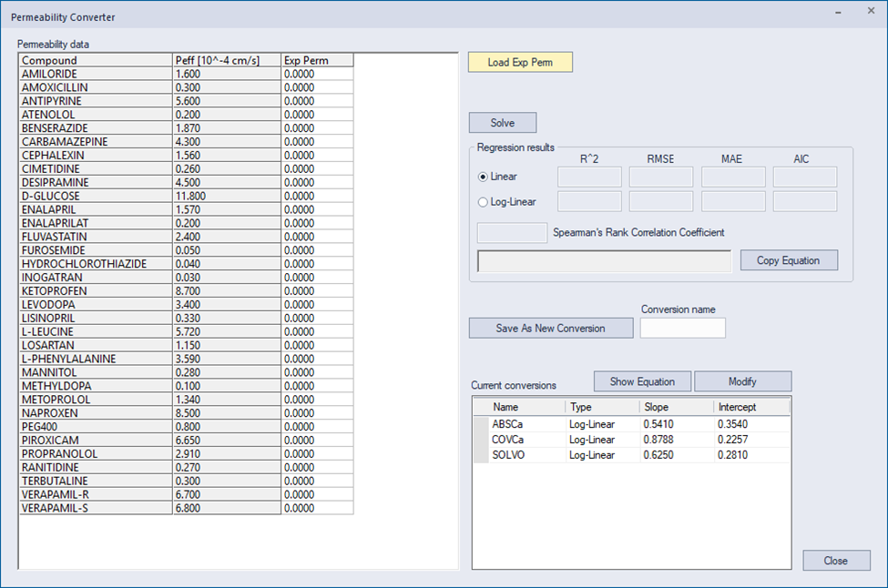Focus the Conversion name input field
The height and width of the screenshot is (588, 888).
(682, 329)
